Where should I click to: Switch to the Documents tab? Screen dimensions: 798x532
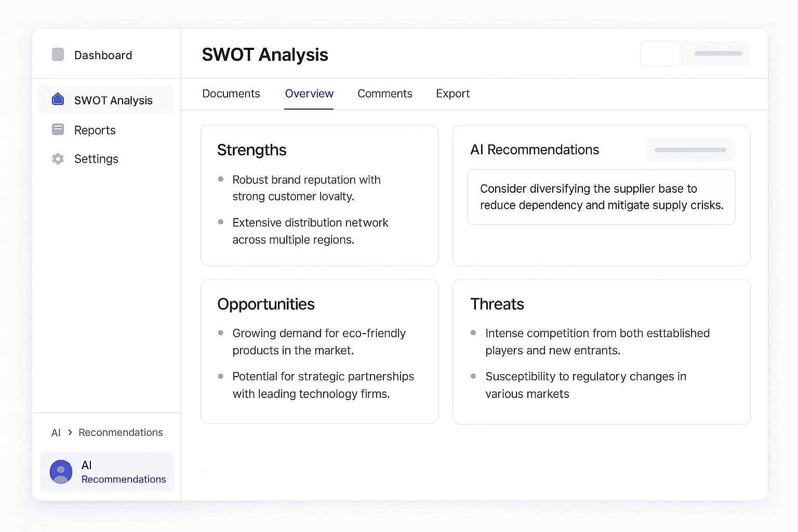[x=231, y=94]
